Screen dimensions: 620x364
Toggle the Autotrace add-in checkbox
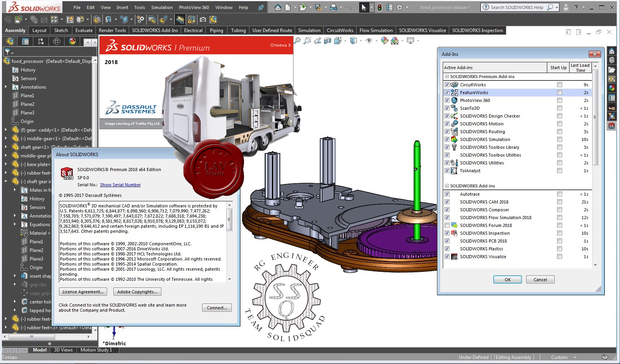pyautogui.click(x=447, y=194)
